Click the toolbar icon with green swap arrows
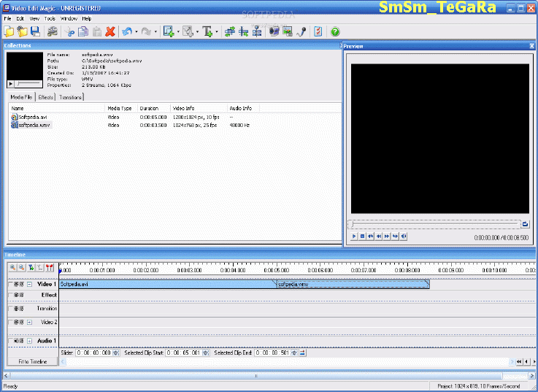 pos(229,31)
